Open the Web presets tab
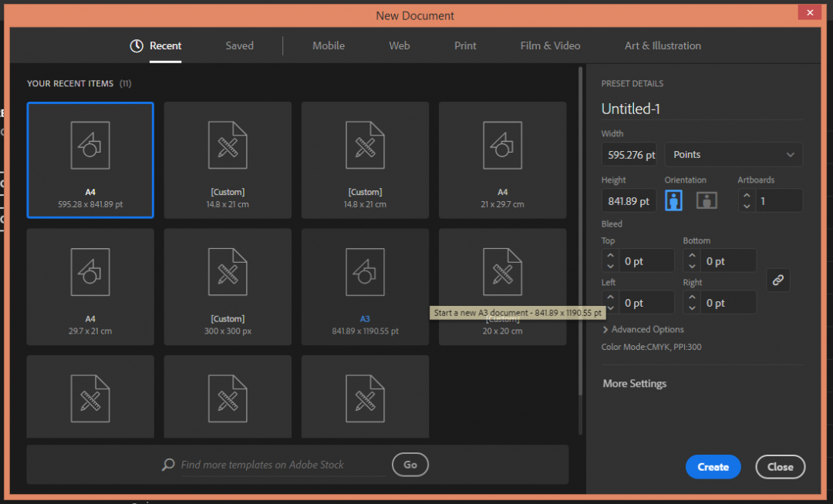Viewport: 833px width, 504px height. [399, 45]
